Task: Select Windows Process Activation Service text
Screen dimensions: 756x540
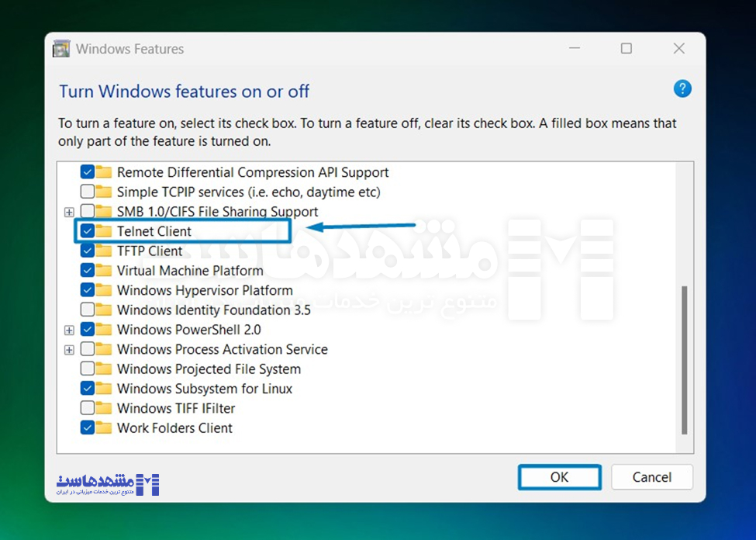Action: tap(223, 349)
